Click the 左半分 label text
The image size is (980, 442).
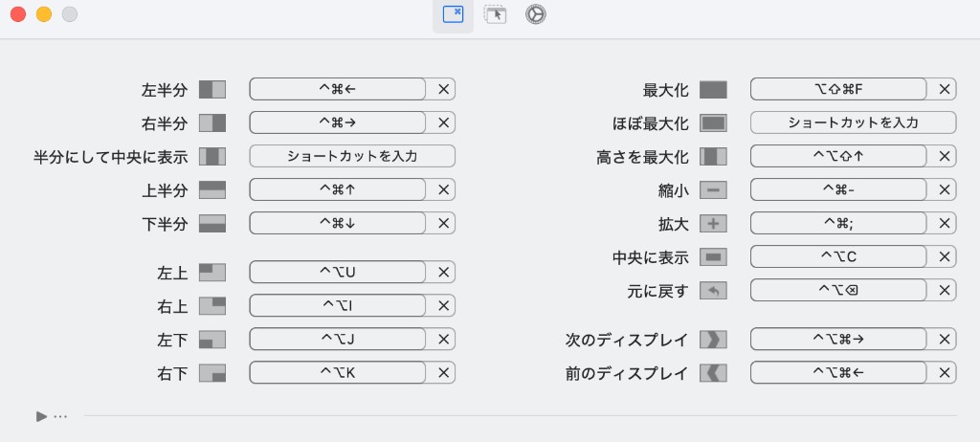(x=165, y=90)
